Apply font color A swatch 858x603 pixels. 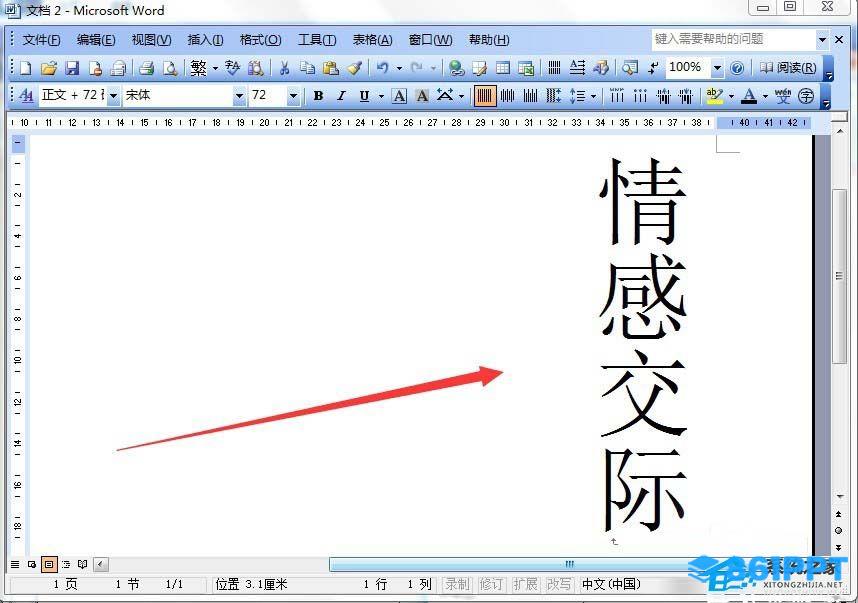click(x=749, y=96)
